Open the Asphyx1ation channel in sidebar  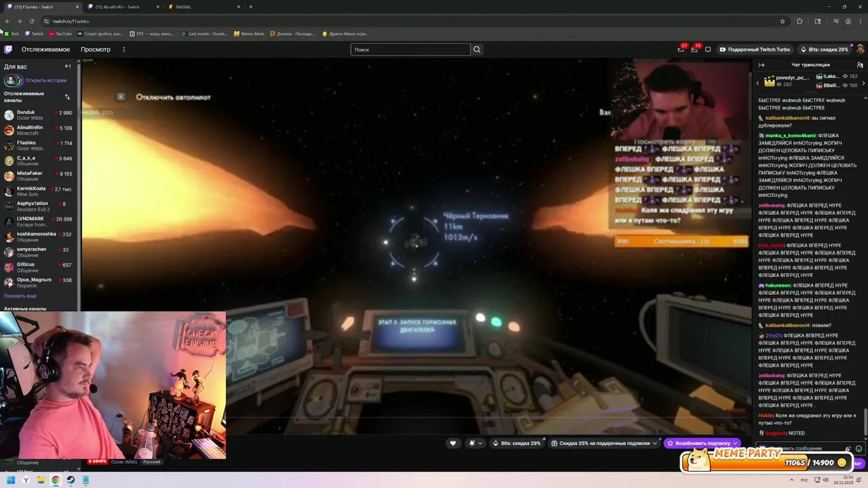click(39, 206)
